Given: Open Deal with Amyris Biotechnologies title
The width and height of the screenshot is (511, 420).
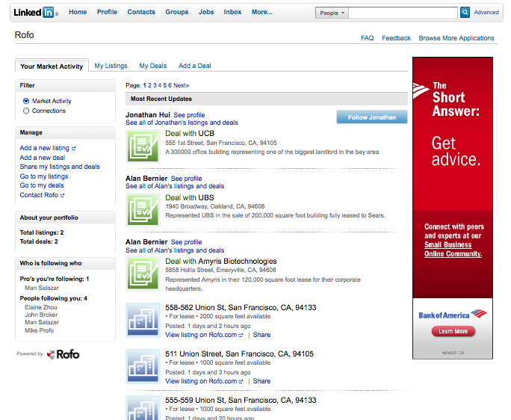Looking at the screenshot, I should 221,262.
